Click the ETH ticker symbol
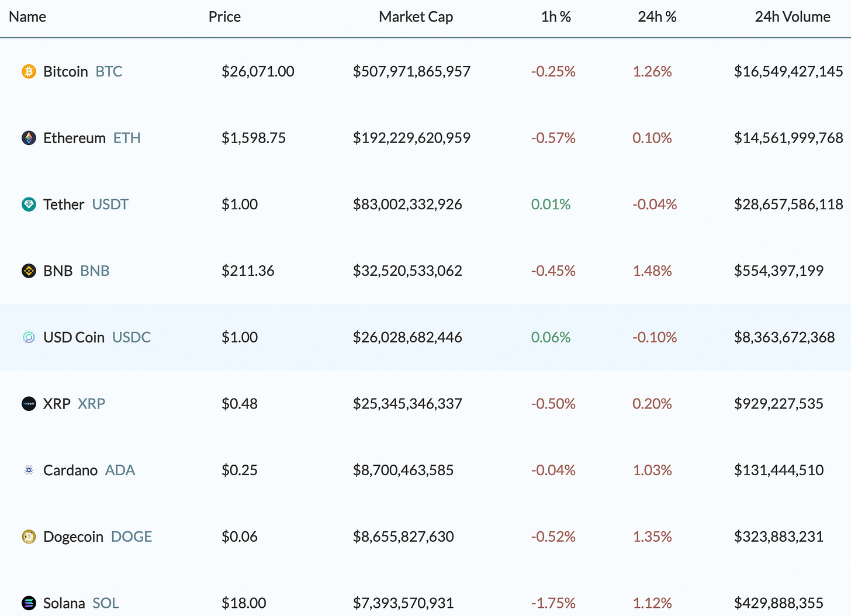Viewport: 851px width, 616px height. point(127,138)
